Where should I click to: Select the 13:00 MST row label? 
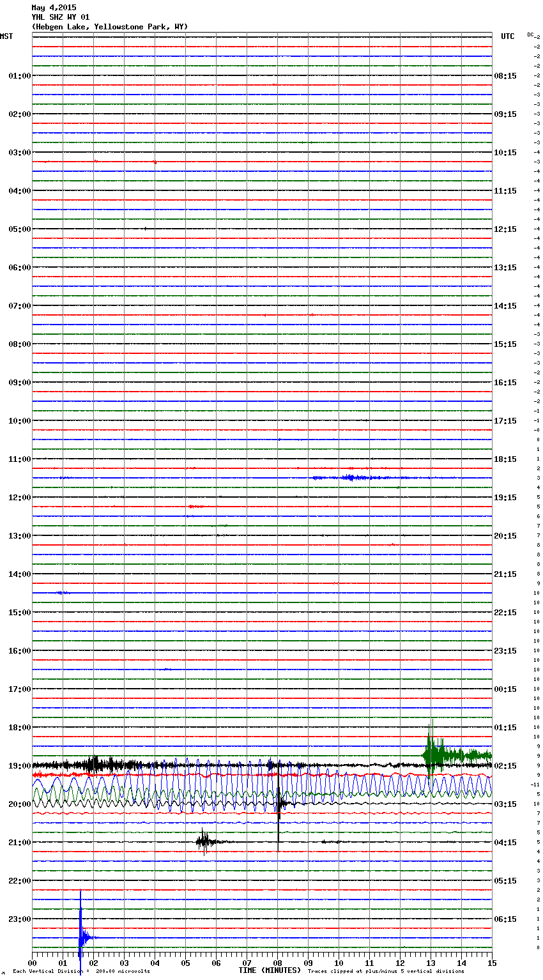click(20, 536)
